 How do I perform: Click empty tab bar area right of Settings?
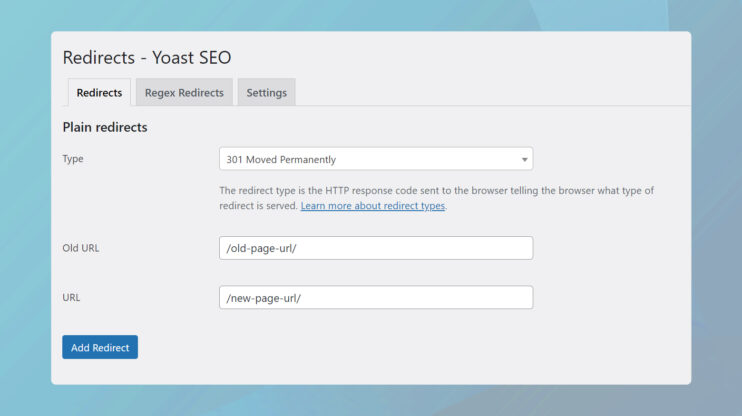coord(480,92)
